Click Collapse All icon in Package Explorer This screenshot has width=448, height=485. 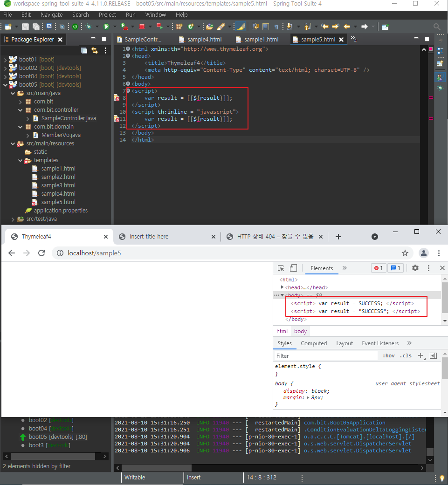84,50
